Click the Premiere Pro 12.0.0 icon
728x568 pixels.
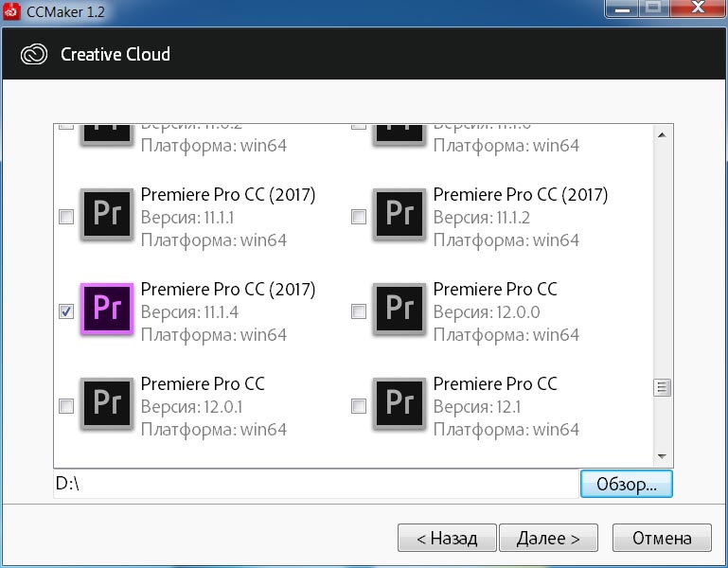400,309
